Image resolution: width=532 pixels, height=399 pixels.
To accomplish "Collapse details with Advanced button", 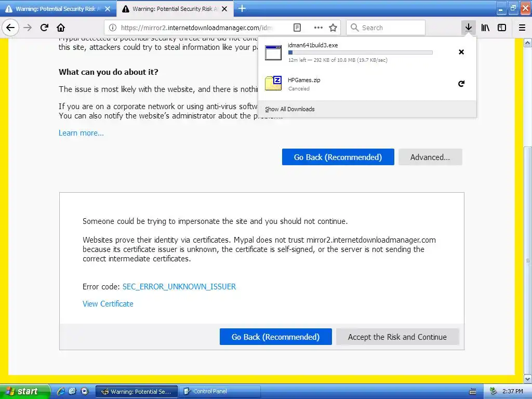I will tap(430, 157).
